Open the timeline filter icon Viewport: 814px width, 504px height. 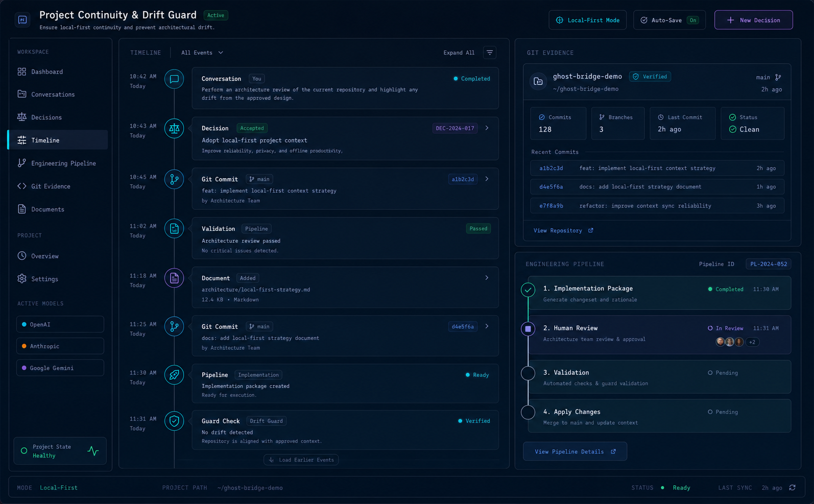490,53
